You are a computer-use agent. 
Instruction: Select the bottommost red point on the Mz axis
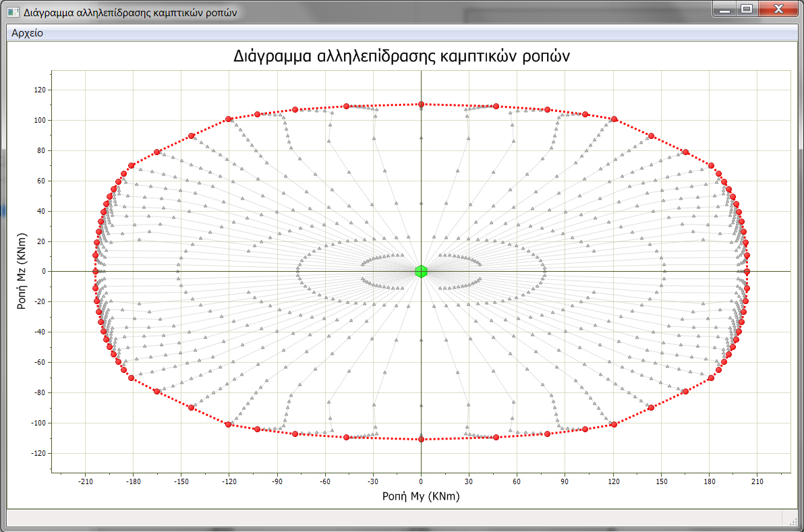pyautogui.click(x=421, y=439)
